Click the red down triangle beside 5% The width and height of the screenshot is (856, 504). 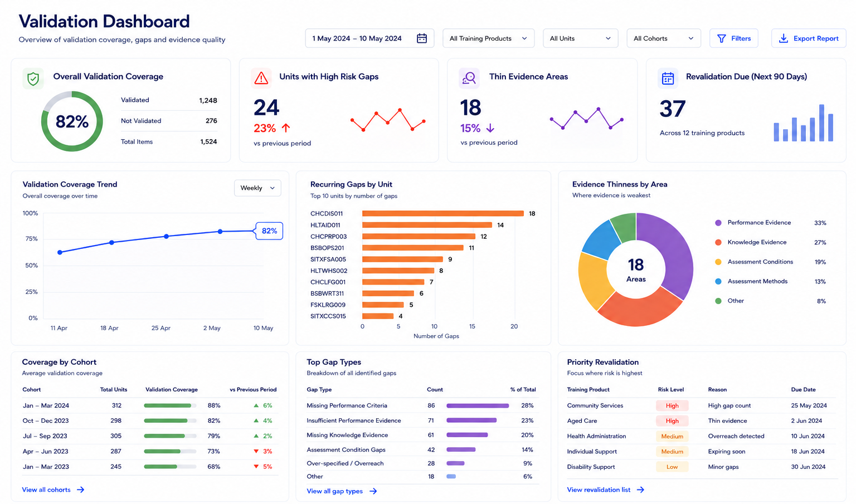pyautogui.click(x=256, y=467)
